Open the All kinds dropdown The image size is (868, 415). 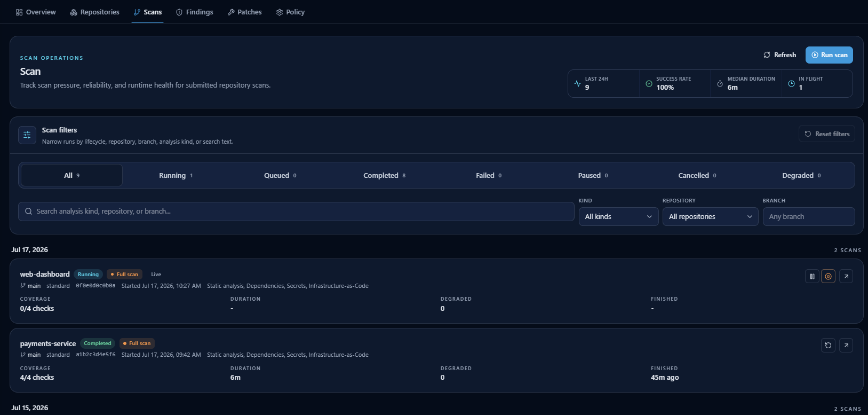[618, 217]
